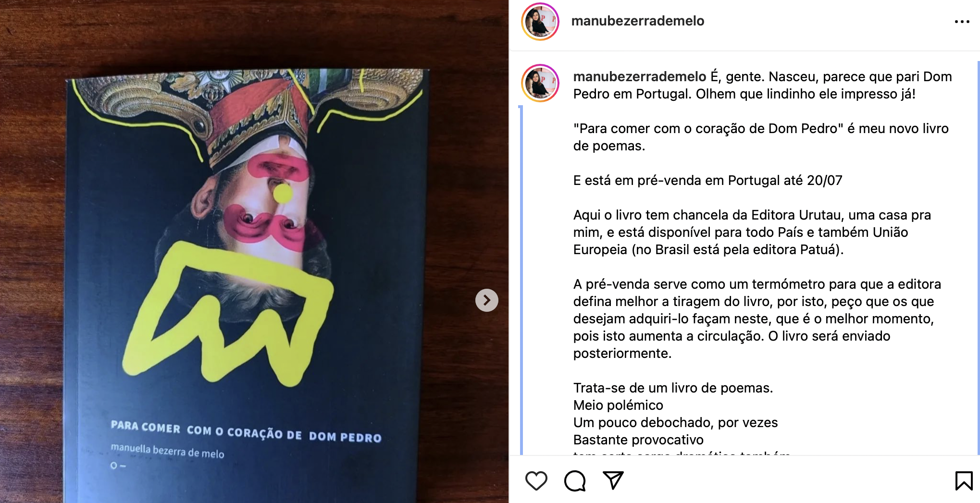Click the caption scrollbar on the right edge
This screenshot has height=503, width=980.
pos(978,257)
